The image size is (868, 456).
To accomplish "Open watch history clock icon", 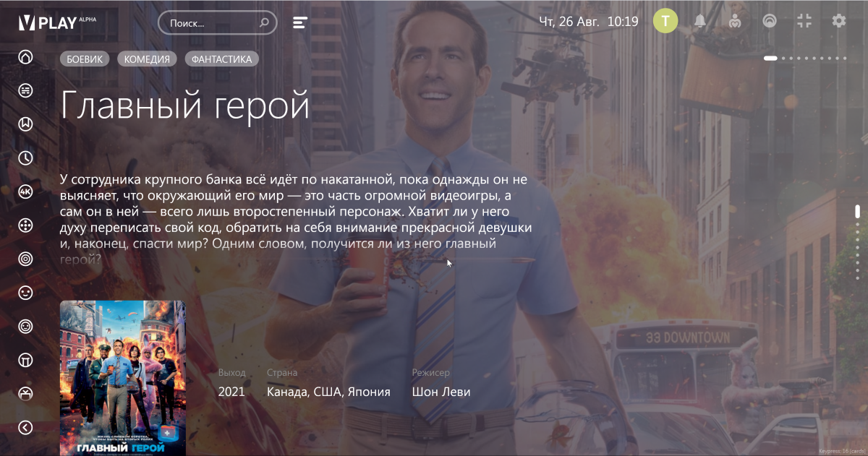I will pos(25,158).
